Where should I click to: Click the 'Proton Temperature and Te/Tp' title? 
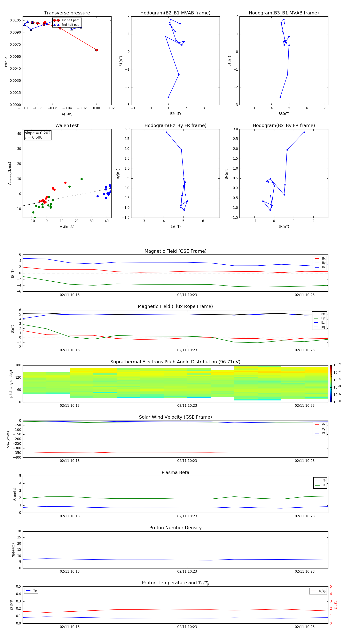point(175,583)
